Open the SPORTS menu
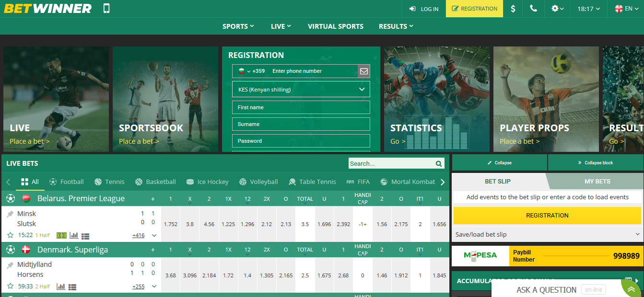This screenshot has height=297, width=644. tap(238, 26)
